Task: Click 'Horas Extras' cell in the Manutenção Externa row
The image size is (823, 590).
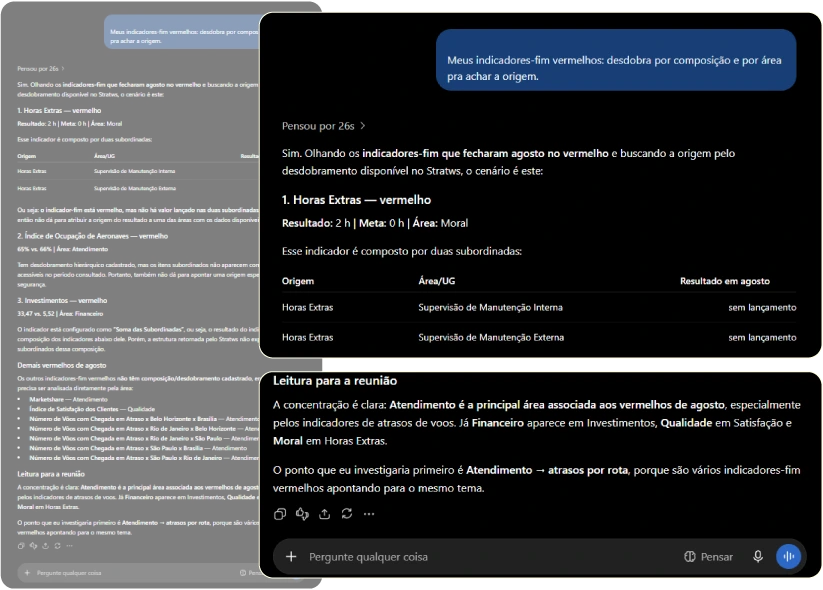Action: [308, 338]
